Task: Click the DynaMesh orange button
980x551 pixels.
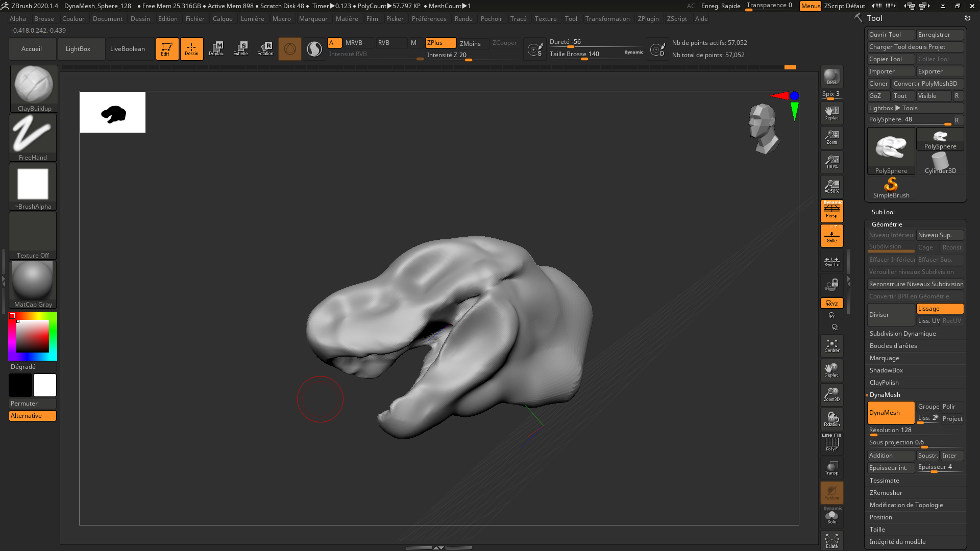Action: pyautogui.click(x=891, y=413)
